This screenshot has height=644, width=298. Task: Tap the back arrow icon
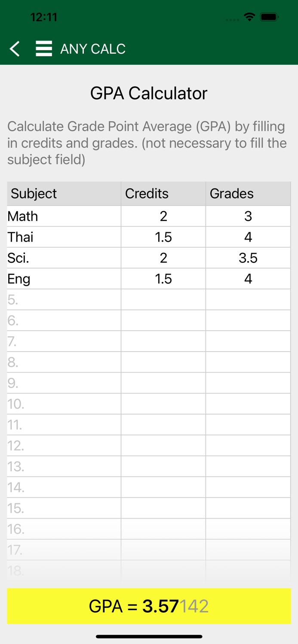coord(15,49)
